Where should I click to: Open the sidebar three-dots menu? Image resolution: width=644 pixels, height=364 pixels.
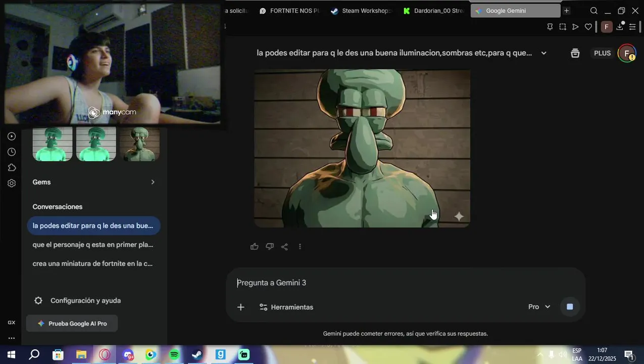pos(11,338)
